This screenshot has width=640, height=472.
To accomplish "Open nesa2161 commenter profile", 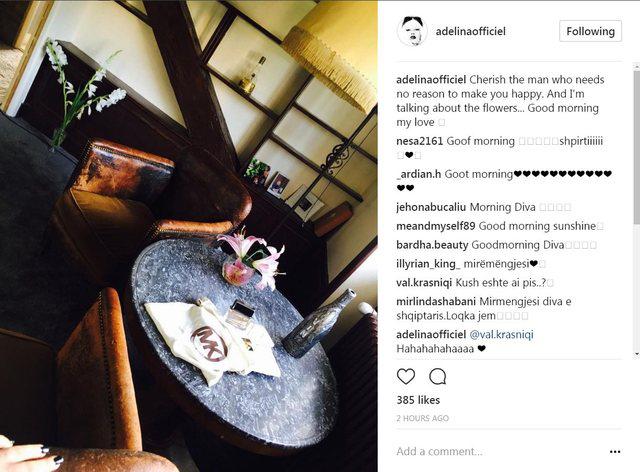I will 420,141.
